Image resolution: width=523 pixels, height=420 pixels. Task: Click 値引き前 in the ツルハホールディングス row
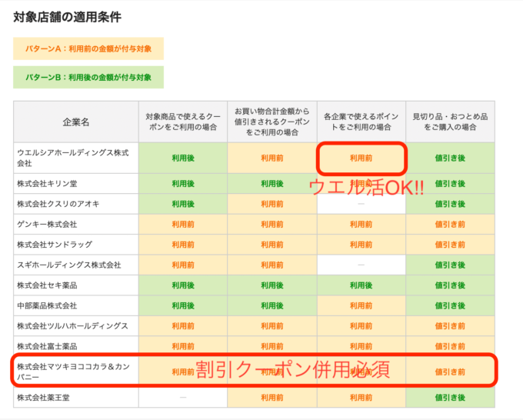click(450, 326)
